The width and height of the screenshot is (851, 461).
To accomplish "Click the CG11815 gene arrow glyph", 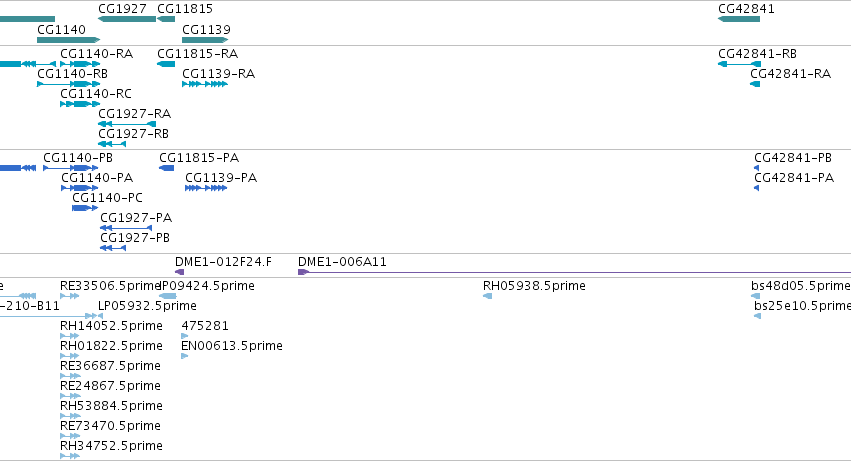I will point(166,19).
